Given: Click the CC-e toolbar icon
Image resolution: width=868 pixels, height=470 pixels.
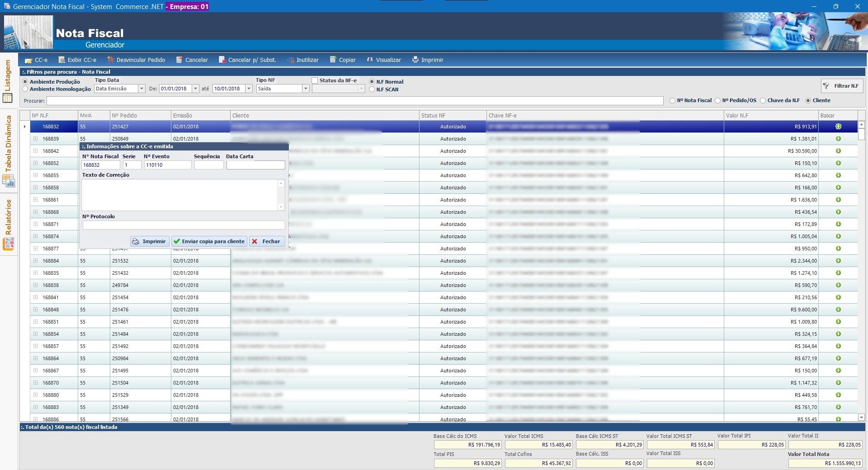Looking at the screenshot, I should [x=28, y=60].
